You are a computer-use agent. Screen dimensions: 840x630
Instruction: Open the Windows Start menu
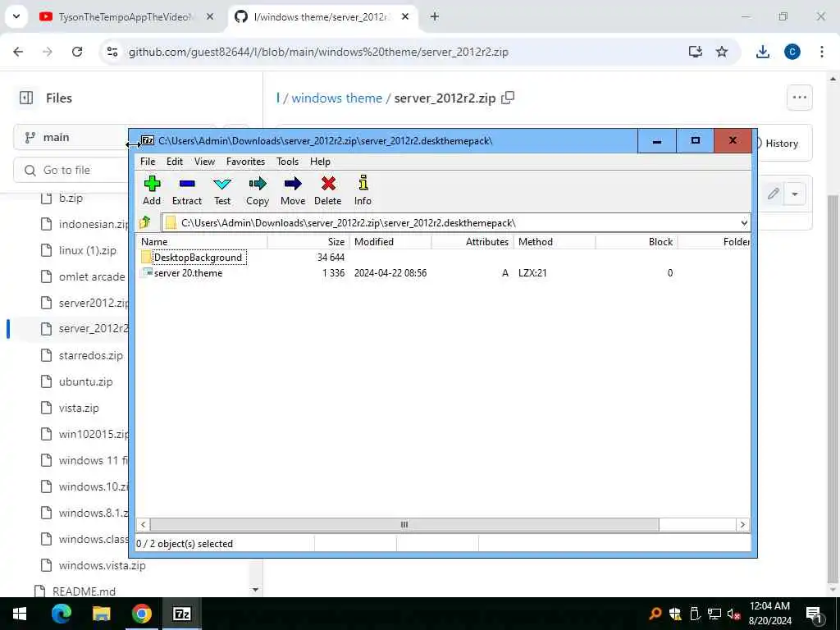tap(20, 614)
